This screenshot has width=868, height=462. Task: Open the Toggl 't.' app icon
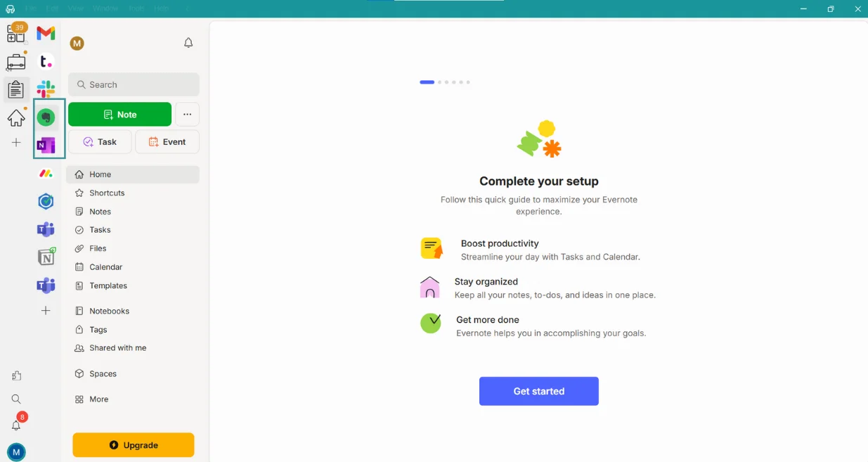(x=46, y=62)
